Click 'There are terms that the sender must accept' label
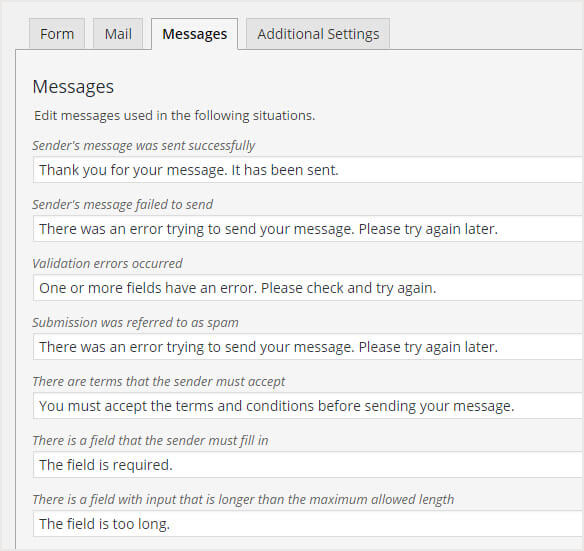 [x=159, y=381]
